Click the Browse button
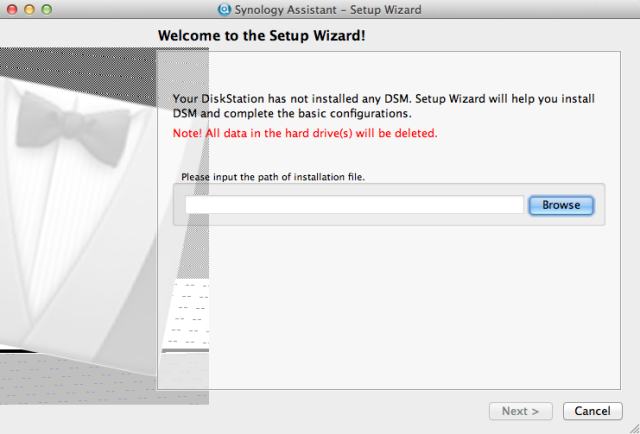 tap(561, 205)
